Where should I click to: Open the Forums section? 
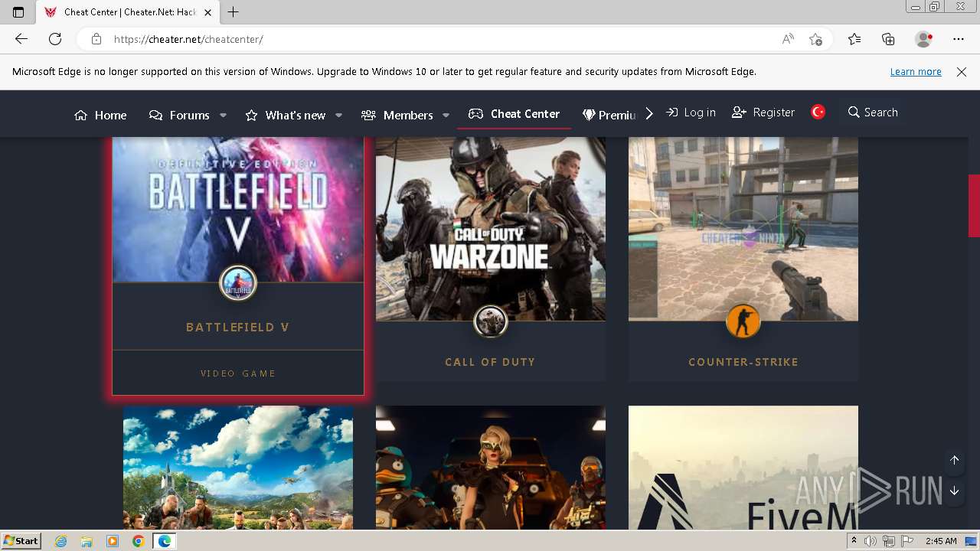tap(179, 115)
